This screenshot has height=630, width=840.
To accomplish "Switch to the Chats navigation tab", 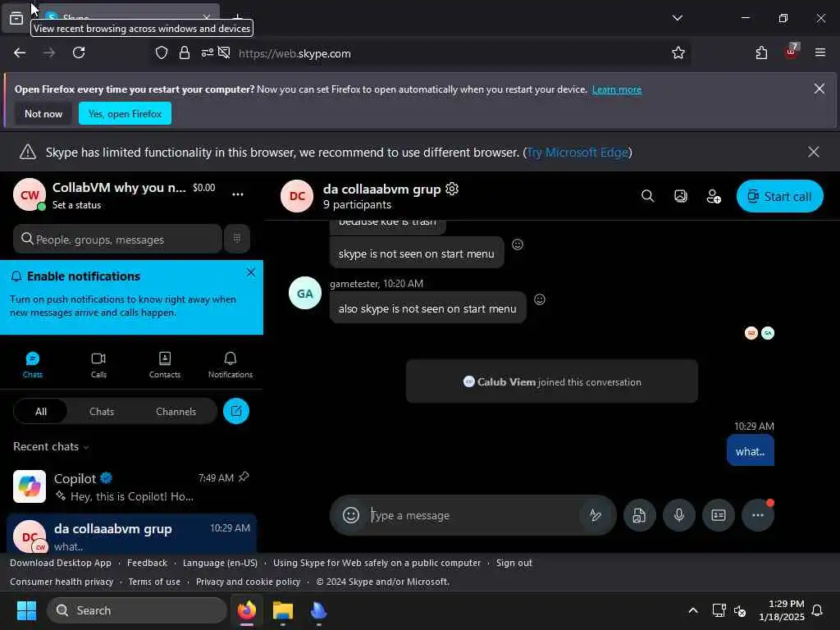I will 33,365.
